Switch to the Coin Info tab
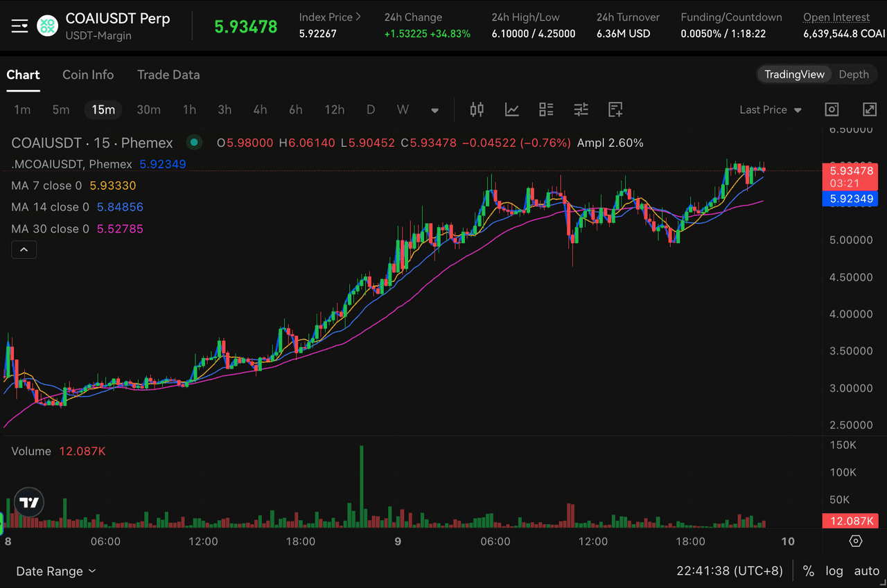 point(88,75)
